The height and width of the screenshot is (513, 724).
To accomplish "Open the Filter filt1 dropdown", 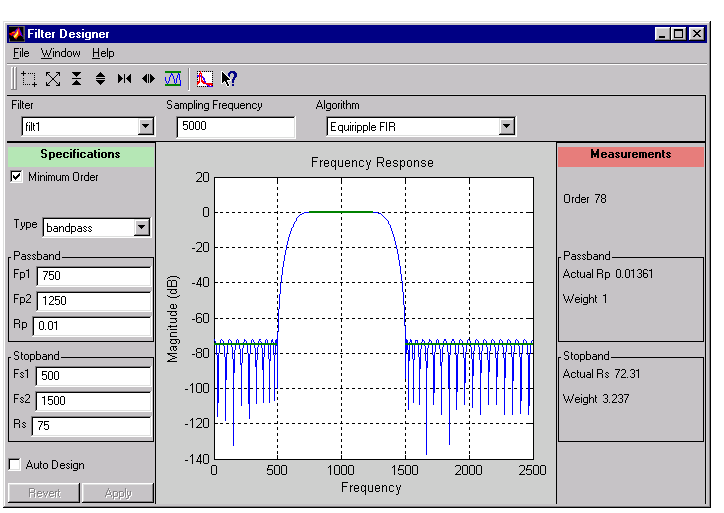I will pyautogui.click(x=145, y=127).
